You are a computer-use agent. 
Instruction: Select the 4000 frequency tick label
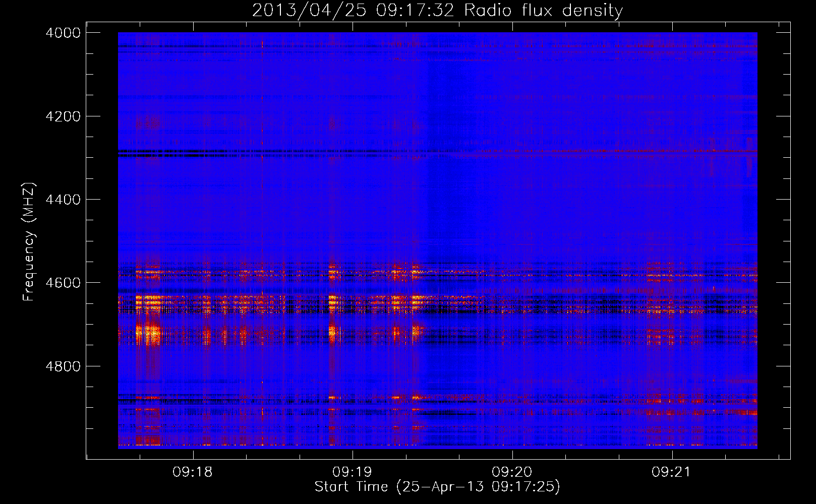coord(63,33)
